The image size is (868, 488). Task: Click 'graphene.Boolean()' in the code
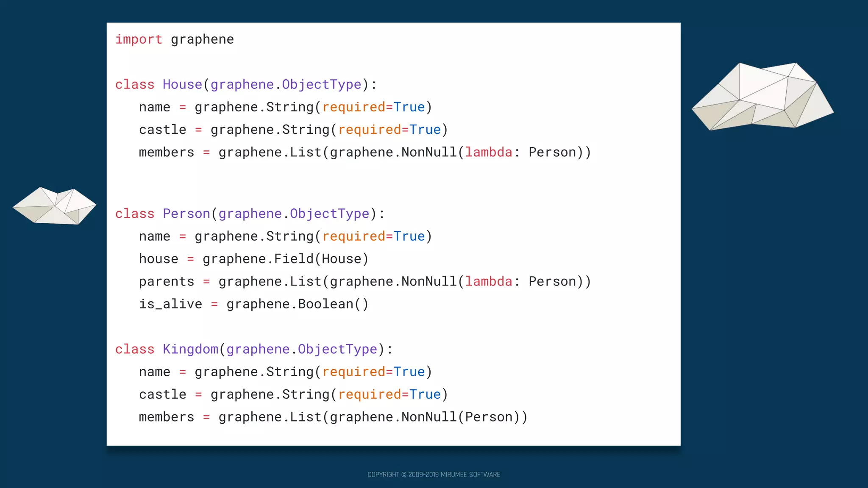click(x=297, y=304)
